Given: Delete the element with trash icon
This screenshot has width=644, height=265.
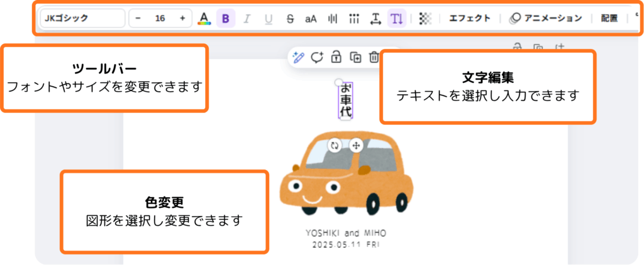Looking at the screenshot, I should [x=374, y=57].
